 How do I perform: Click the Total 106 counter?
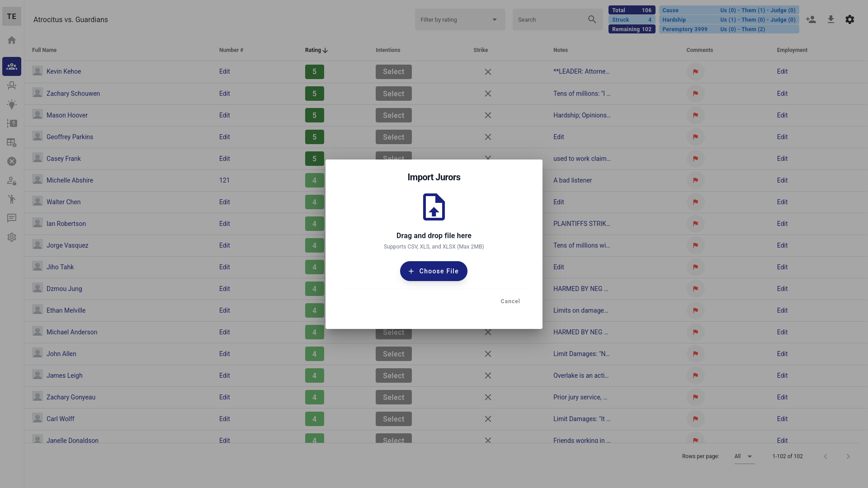click(x=632, y=10)
